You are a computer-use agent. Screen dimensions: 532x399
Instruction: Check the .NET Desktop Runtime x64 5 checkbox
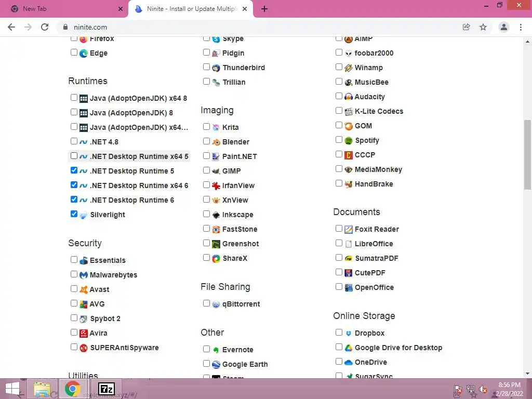pos(74,155)
